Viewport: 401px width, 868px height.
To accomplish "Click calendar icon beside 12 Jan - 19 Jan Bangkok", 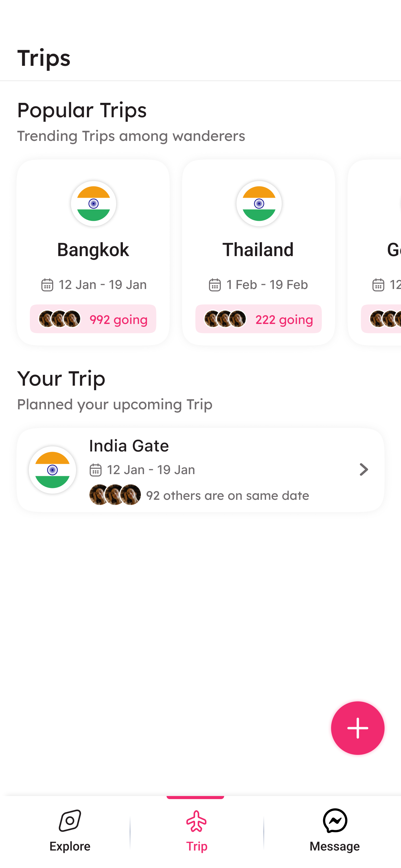I will (47, 285).
